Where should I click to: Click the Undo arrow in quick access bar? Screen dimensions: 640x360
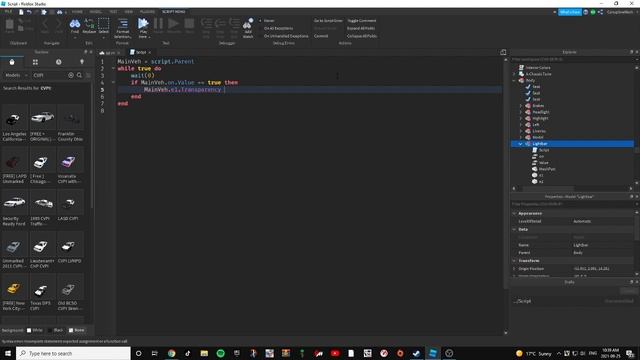pos(29,12)
